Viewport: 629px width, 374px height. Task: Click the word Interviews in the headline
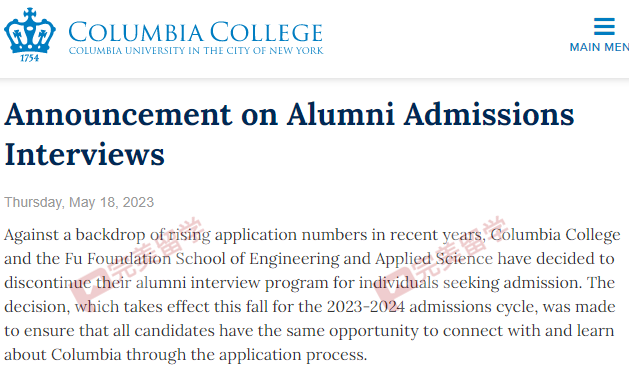click(x=85, y=155)
